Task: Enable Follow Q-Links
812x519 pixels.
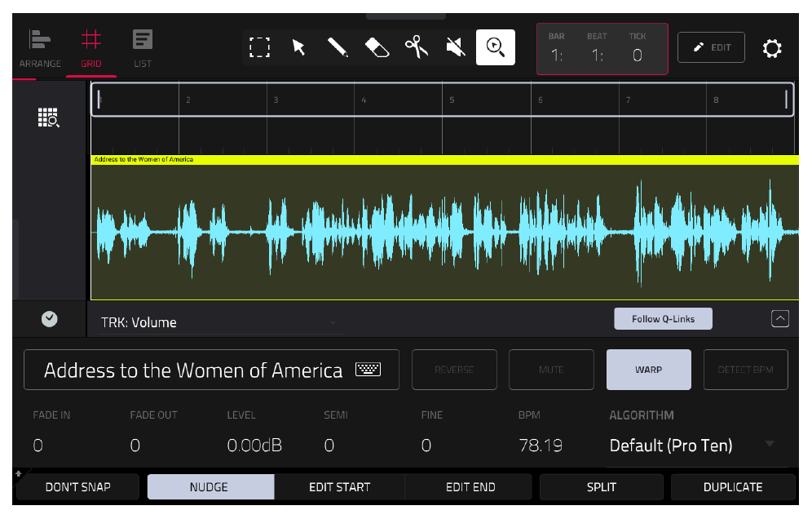Action: click(663, 319)
